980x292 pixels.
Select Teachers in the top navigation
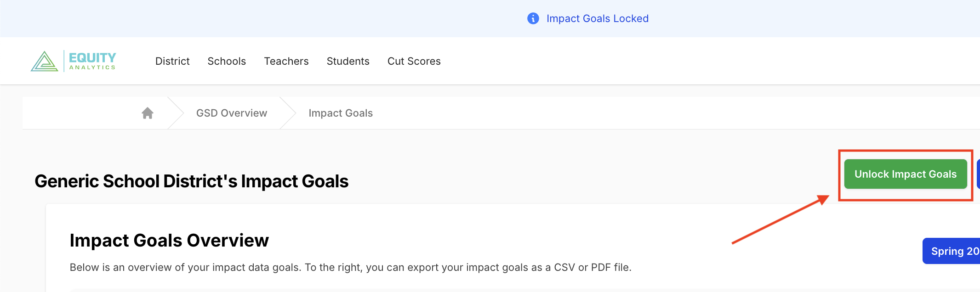tap(286, 61)
